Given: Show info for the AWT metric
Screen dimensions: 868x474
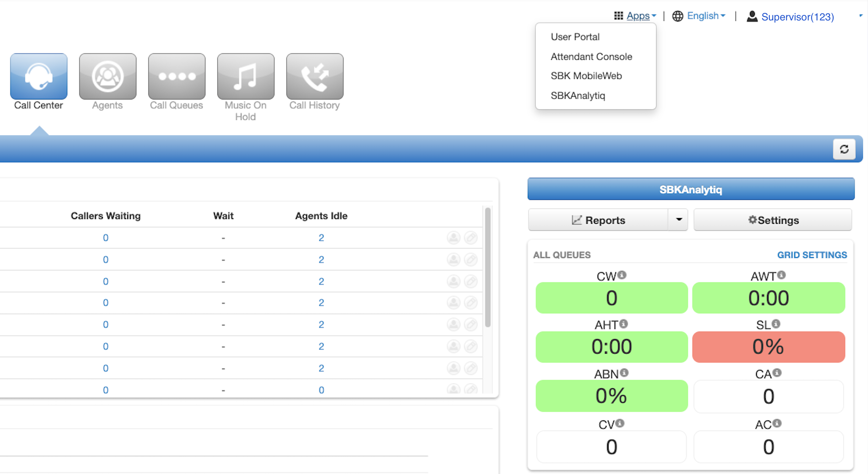Looking at the screenshot, I should pyautogui.click(x=781, y=275).
